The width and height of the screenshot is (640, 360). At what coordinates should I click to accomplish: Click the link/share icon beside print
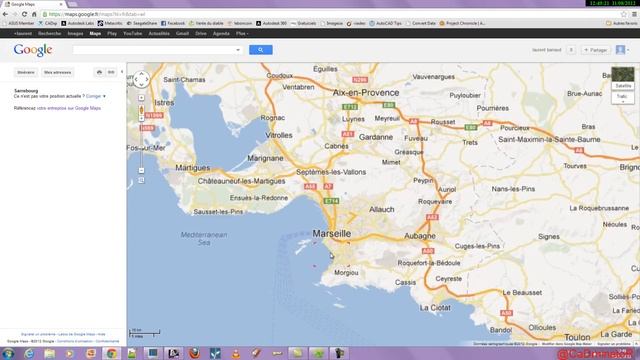point(111,72)
